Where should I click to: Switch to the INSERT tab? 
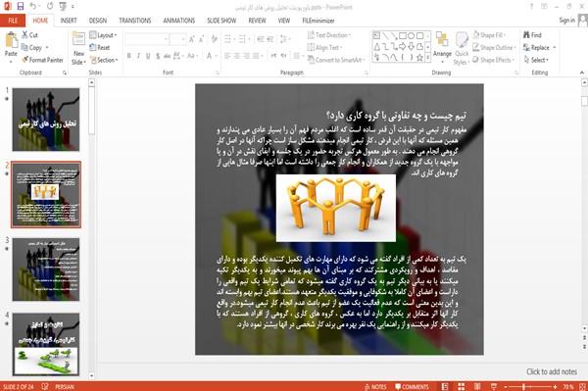tap(69, 21)
